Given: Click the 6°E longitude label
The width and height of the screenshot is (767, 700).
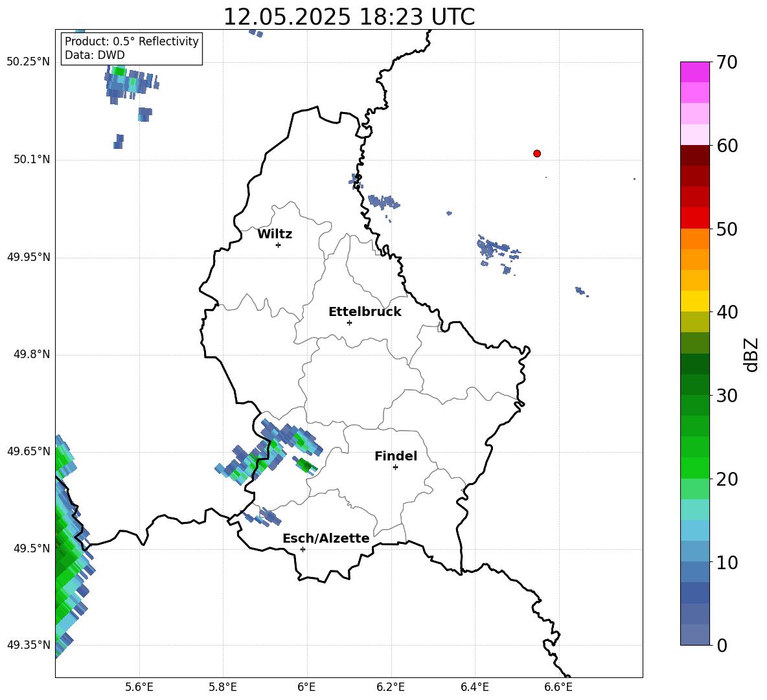Looking at the screenshot, I should pyautogui.click(x=306, y=687).
